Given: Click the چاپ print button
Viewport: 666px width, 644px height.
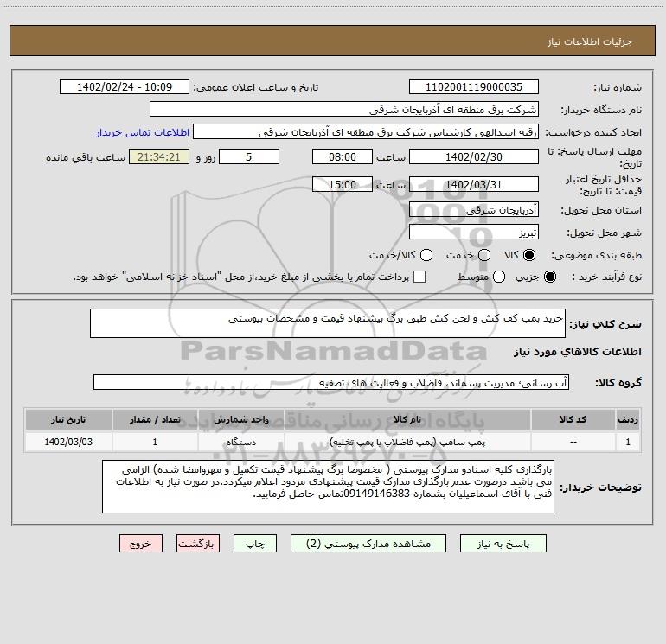Looking at the screenshot, I should (x=255, y=544).
